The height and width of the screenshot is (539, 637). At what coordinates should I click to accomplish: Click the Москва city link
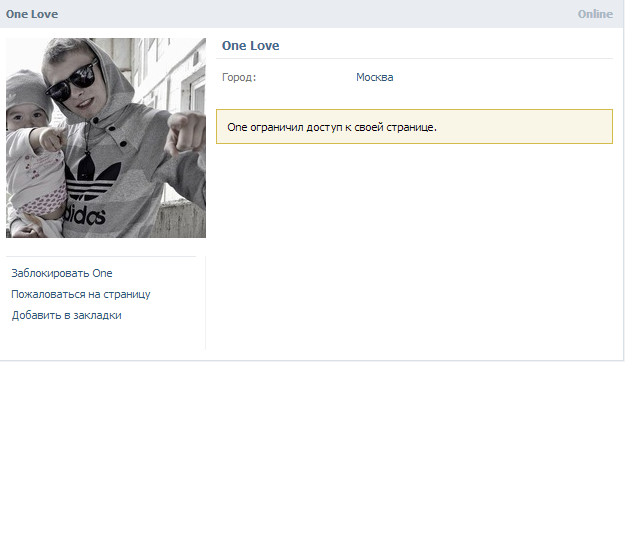click(x=375, y=77)
